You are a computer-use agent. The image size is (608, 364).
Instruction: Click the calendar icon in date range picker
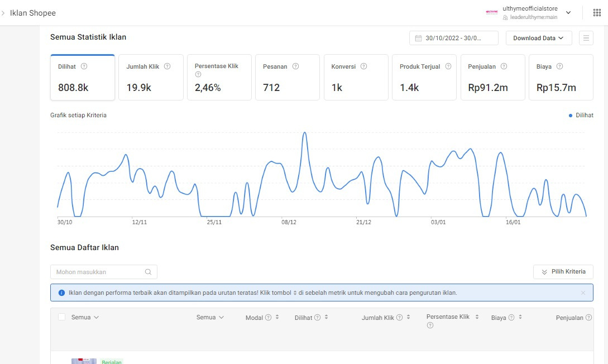coord(418,38)
